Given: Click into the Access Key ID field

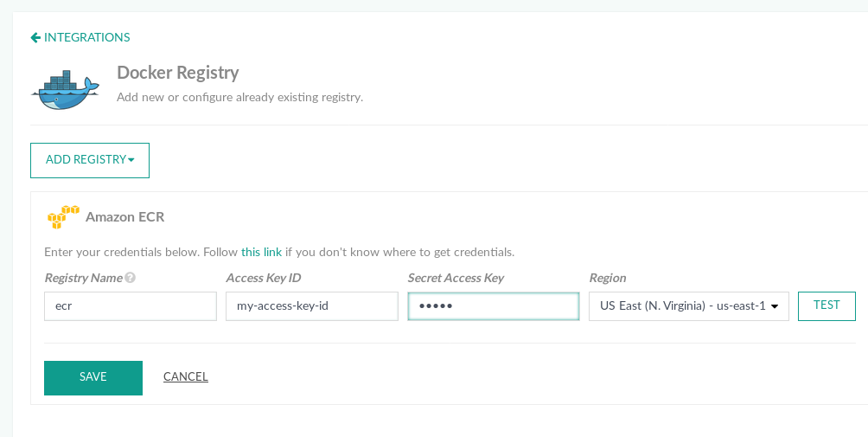Looking at the screenshot, I should point(311,306).
